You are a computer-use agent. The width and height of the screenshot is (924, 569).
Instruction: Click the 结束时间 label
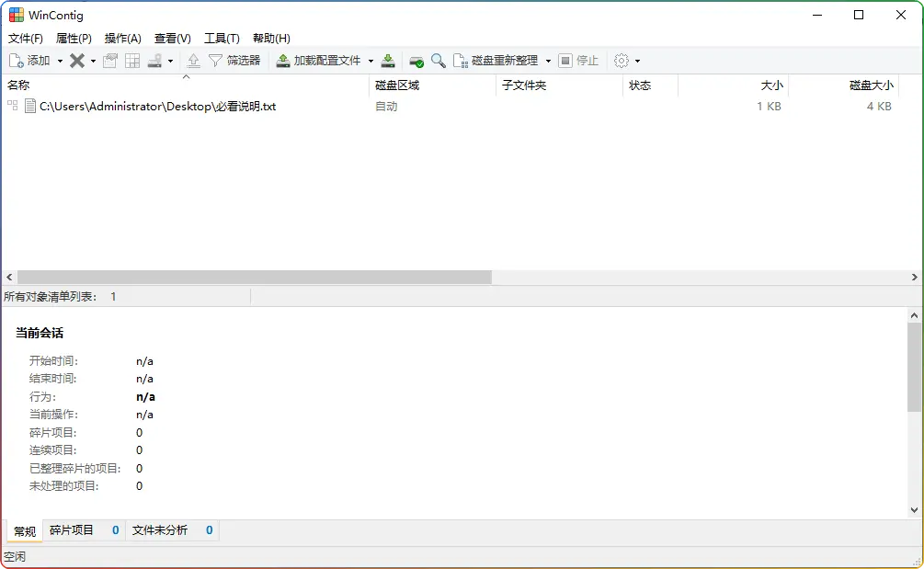click(53, 379)
